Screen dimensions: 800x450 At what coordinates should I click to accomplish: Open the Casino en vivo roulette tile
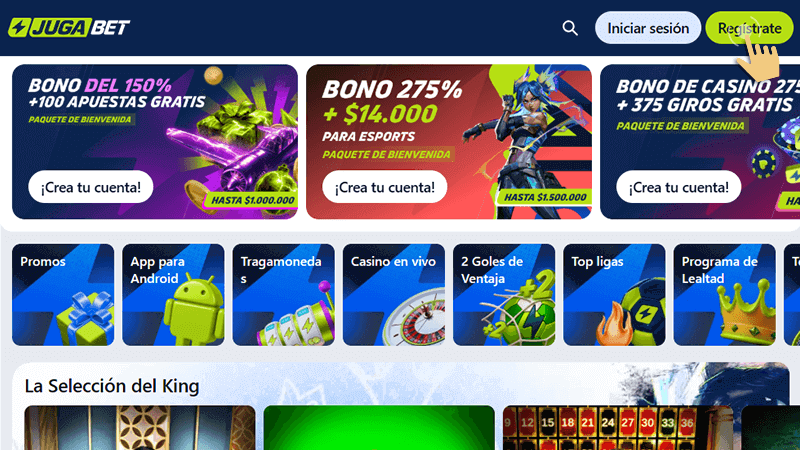[x=394, y=295]
